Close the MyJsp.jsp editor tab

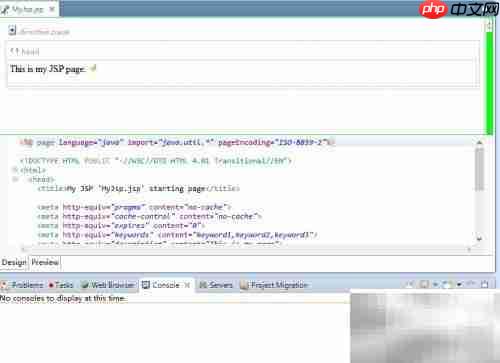point(52,9)
